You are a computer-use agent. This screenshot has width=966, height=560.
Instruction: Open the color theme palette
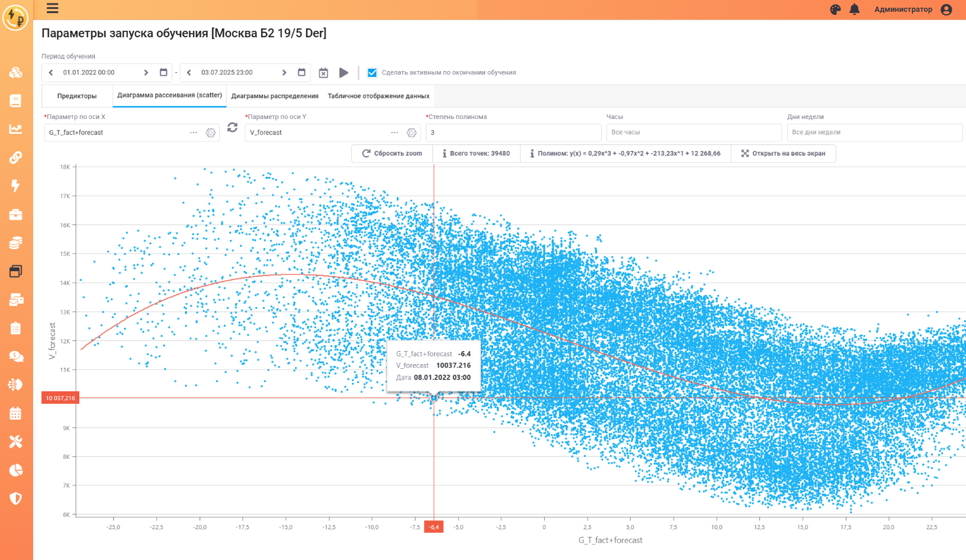835,9
